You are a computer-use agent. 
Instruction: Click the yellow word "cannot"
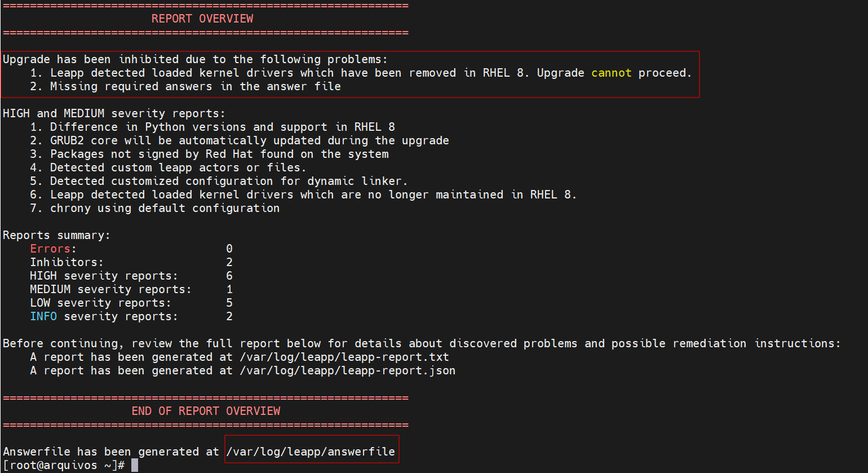tap(611, 73)
